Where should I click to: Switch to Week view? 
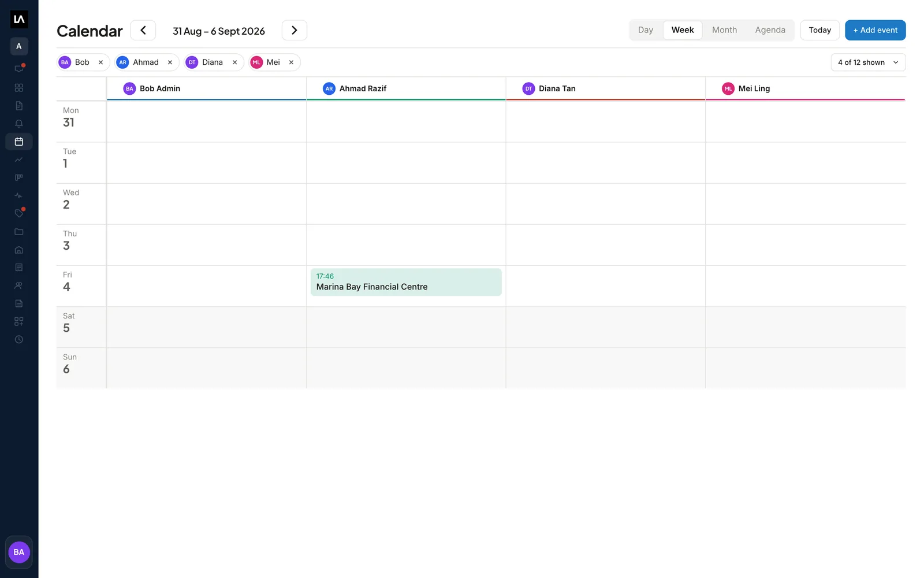683,30
